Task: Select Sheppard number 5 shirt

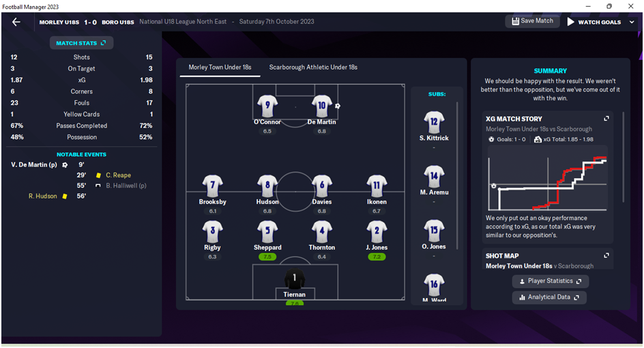Action: click(267, 232)
